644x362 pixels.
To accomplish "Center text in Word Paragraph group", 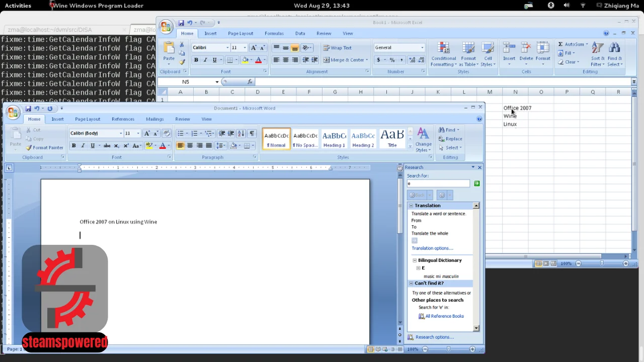I will pyautogui.click(x=190, y=146).
